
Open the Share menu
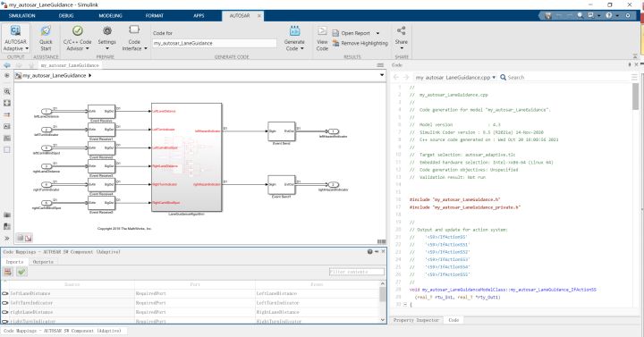click(402, 38)
